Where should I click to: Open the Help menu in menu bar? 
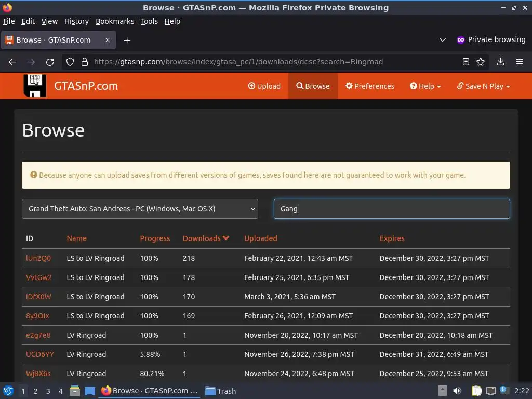click(172, 21)
